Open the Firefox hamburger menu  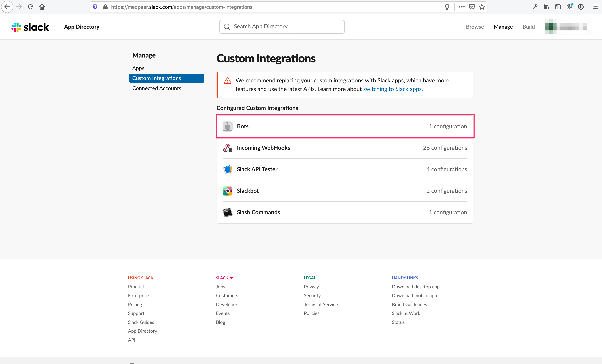coord(595,7)
